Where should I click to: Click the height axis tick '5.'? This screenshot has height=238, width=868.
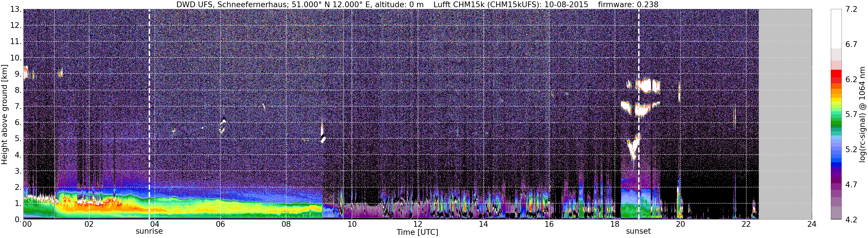coord(18,139)
